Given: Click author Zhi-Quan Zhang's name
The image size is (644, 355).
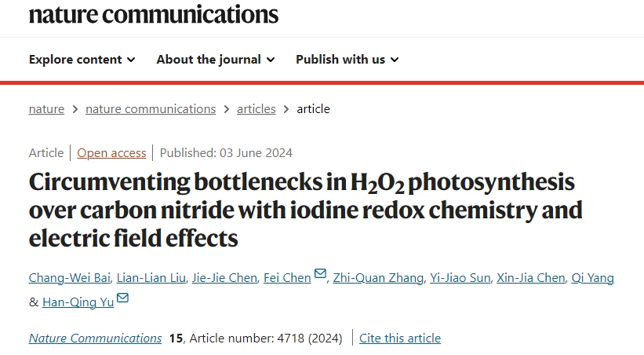Looking at the screenshot, I should click(378, 278).
